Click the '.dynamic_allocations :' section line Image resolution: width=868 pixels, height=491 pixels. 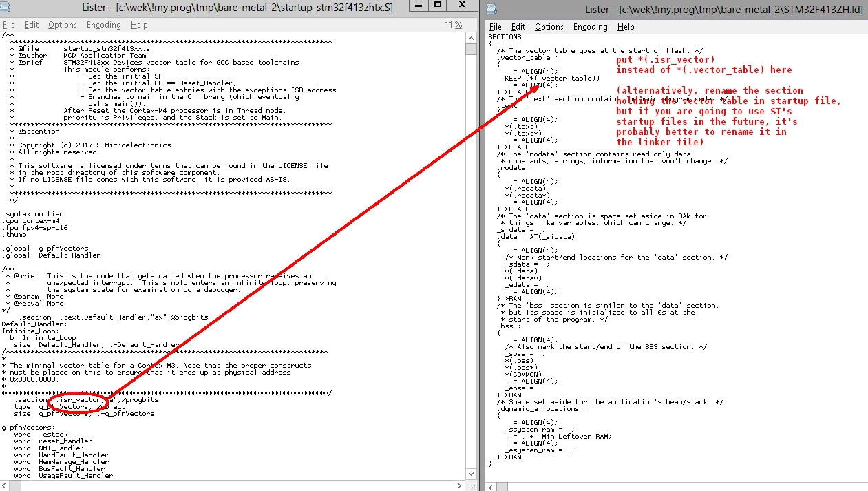click(542, 409)
